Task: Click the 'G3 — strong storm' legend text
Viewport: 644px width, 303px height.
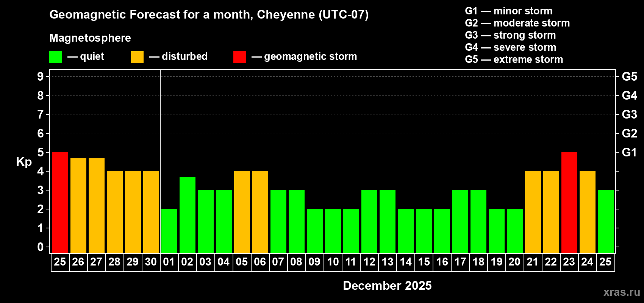Action: pyautogui.click(x=510, y=35)
